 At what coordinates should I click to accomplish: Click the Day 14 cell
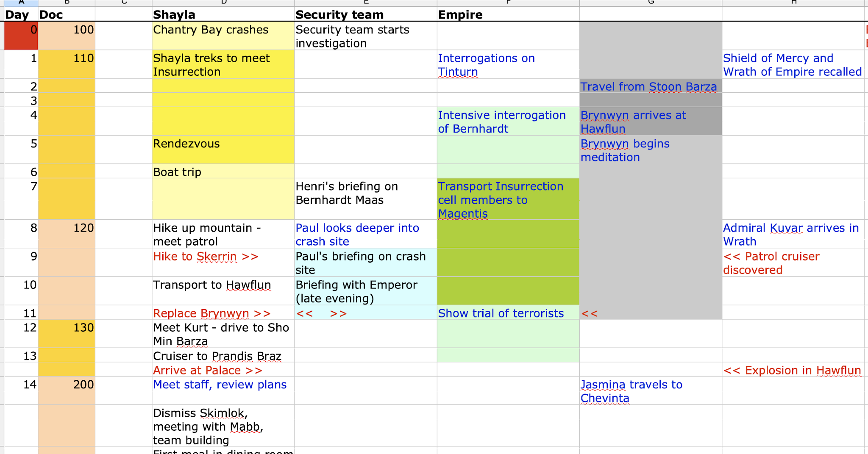21,390
